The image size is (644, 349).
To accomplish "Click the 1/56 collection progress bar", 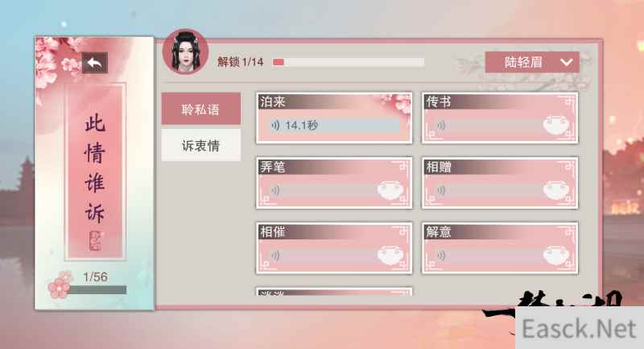I will (x=97, y=290).
